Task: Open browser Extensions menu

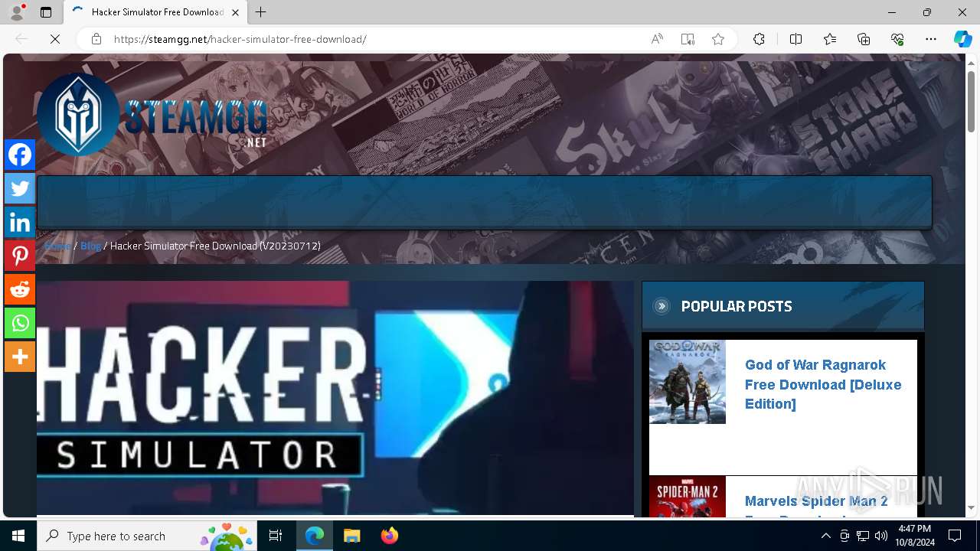Action: pyautogui.click(x=759, y=39)
